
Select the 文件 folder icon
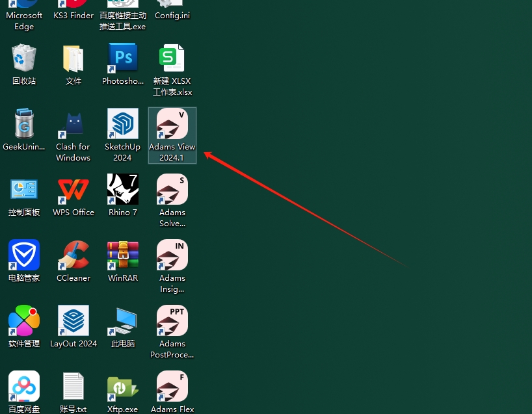[73, 59]
